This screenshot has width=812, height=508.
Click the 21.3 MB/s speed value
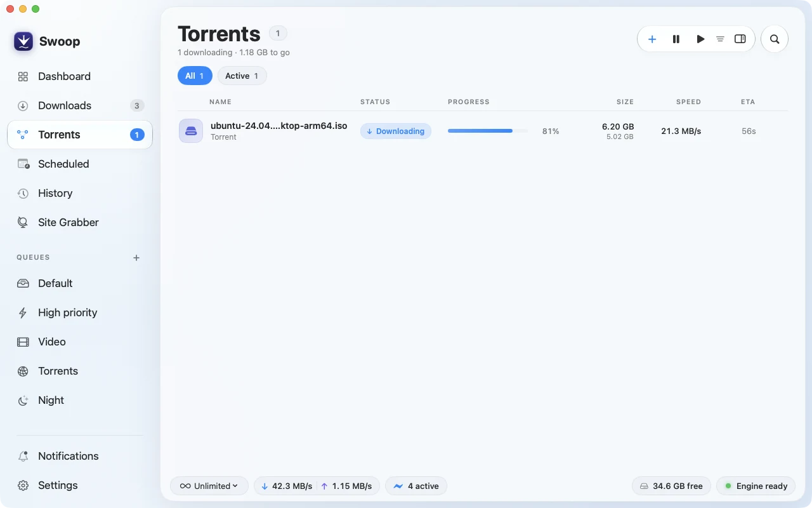(x=681, y=131)
